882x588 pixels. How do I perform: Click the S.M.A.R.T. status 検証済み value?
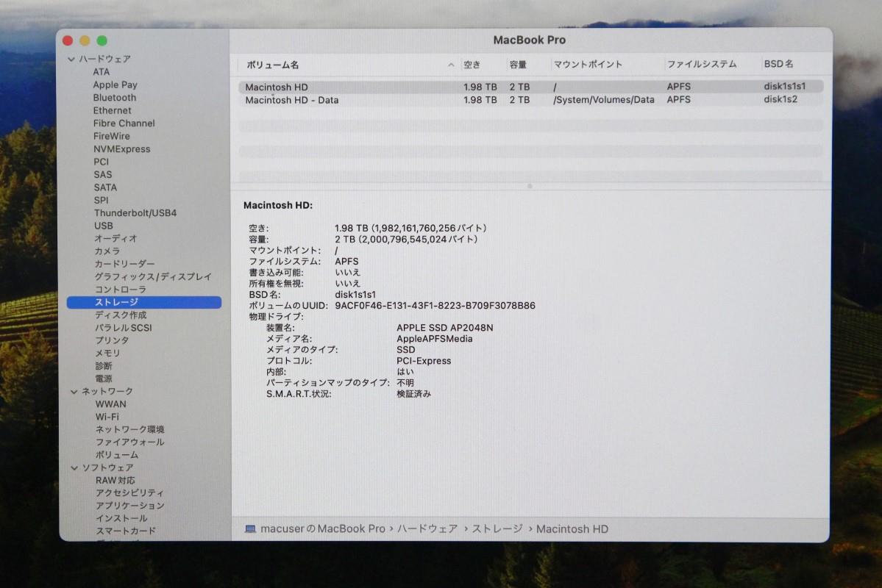(x=413, y=394)
